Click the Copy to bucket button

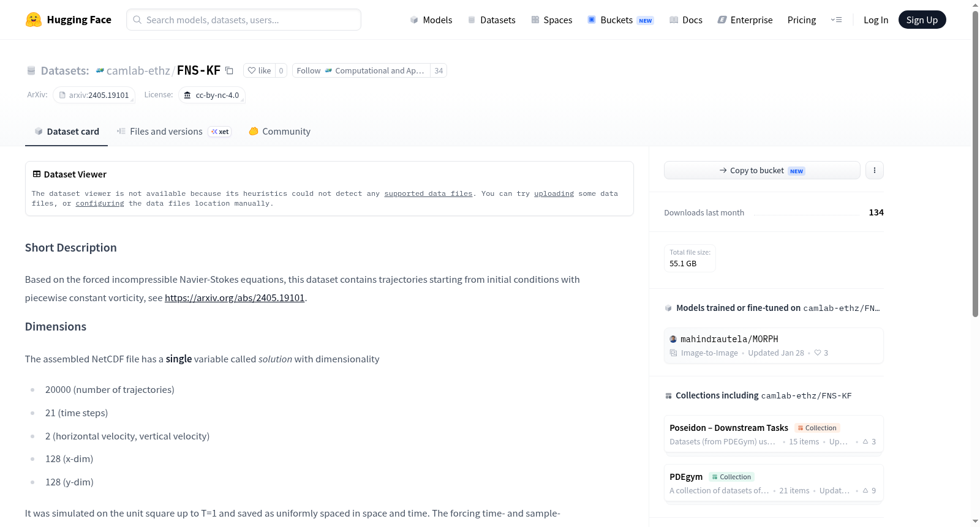tap(762, 170)
